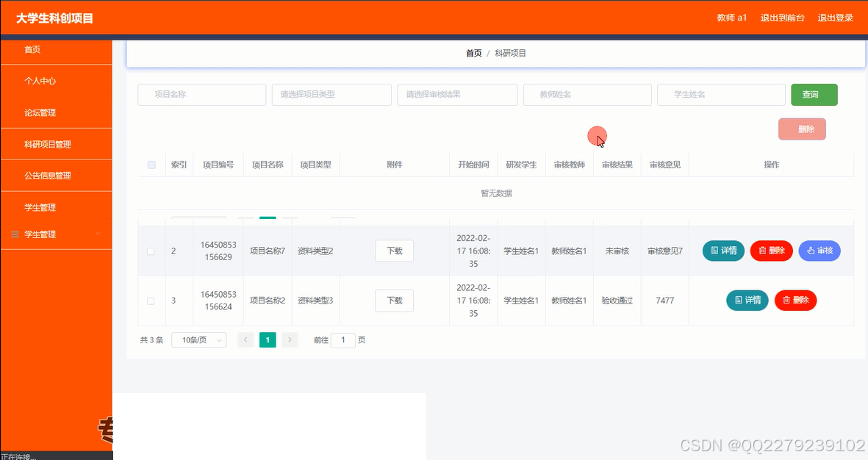Check the select-all checkbox in table header
868x460 pixels.
click(151, 165)
